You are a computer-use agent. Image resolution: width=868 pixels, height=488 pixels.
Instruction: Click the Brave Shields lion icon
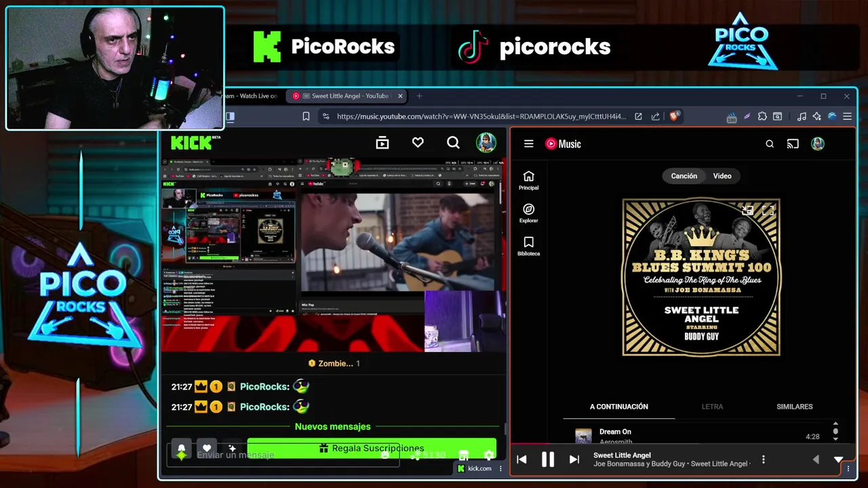coord(674,116)
